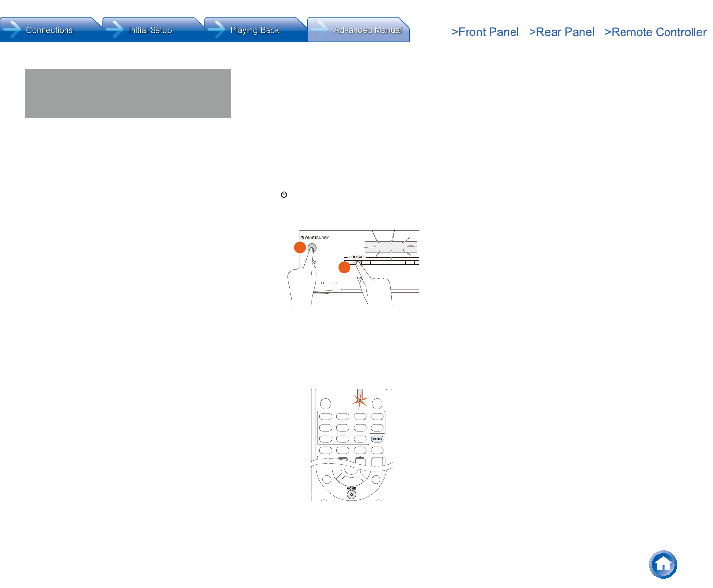Jump to the Remote Controller link
713x588 pixels.
click(656, 32)
